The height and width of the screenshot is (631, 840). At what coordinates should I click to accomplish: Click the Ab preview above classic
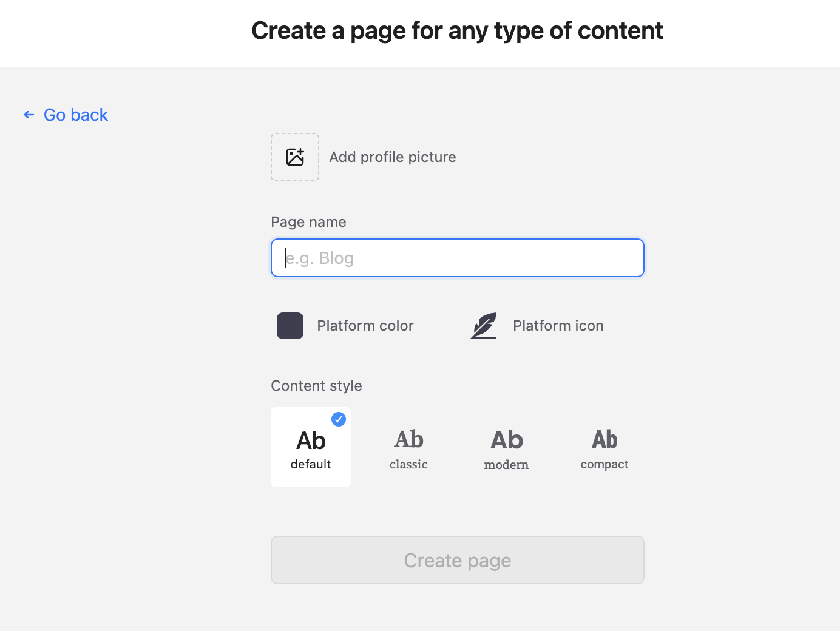(x=408, y=439)
